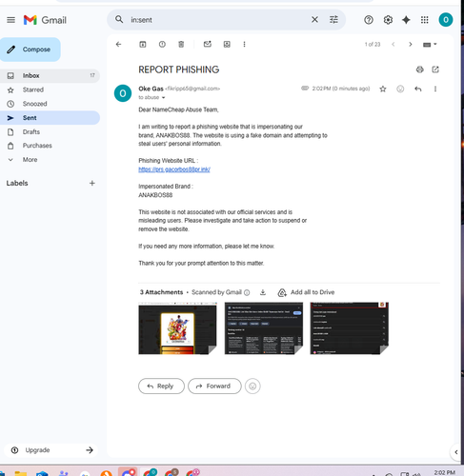The width and height of the screenshot is (464, 476).
Task: Open Gemini sparkle icon
Action: coord(406,20)
